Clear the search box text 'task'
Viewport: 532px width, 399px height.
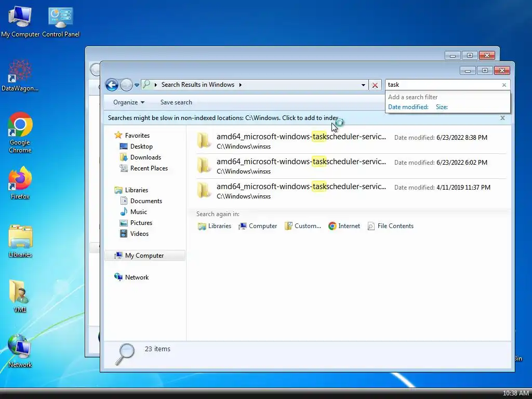point(504,85)
